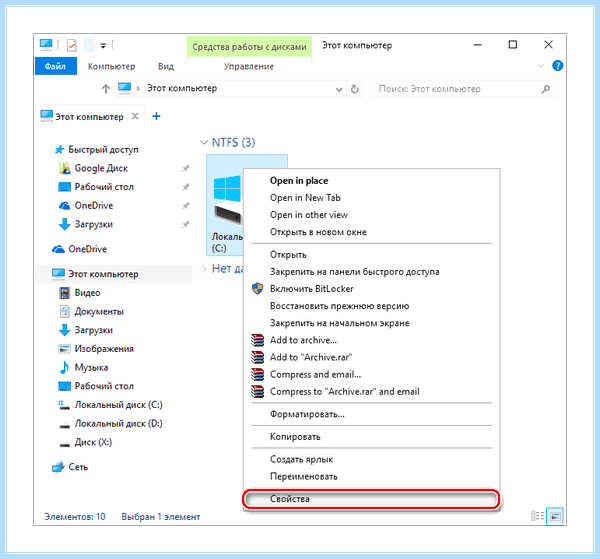Click the pin icon next to Рабочий стол
The height and width of the screenshot is (559, 600).
(x=186, y=187)
